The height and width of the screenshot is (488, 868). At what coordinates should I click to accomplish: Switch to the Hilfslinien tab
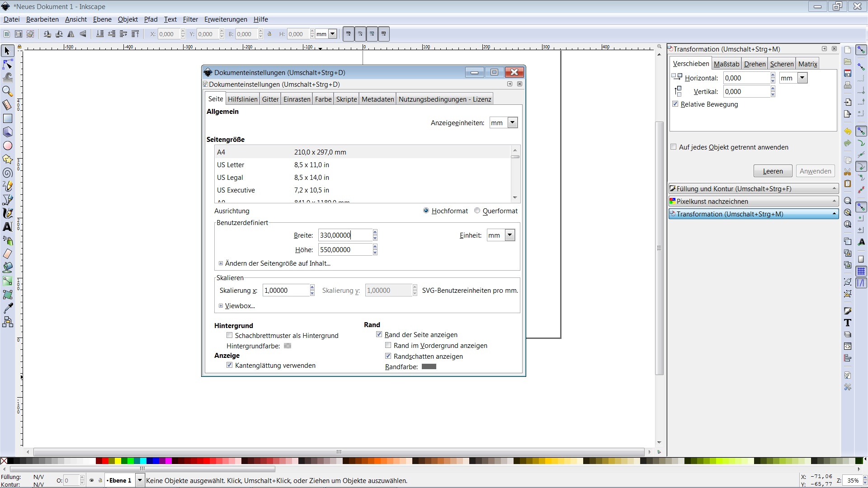pos(243,99)
